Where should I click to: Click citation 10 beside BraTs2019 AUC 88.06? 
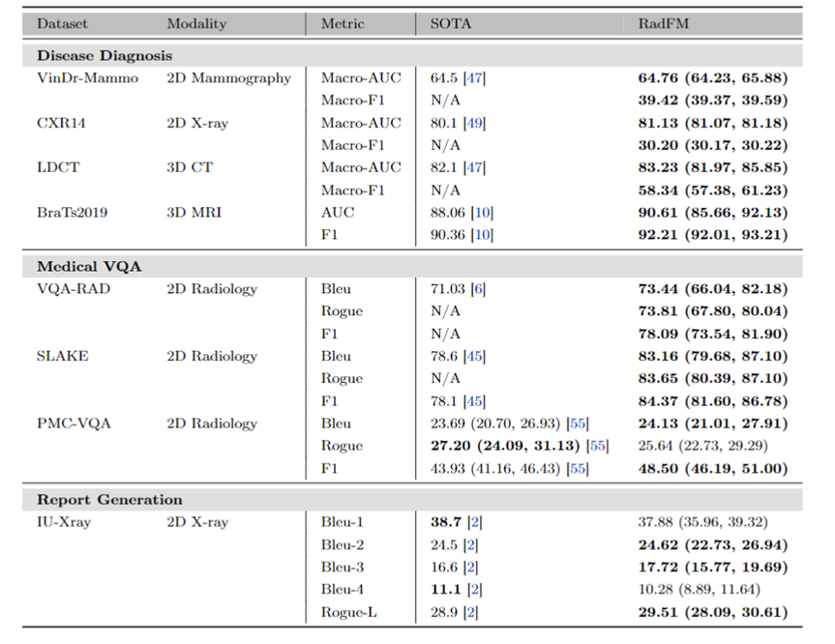[482, 212]
